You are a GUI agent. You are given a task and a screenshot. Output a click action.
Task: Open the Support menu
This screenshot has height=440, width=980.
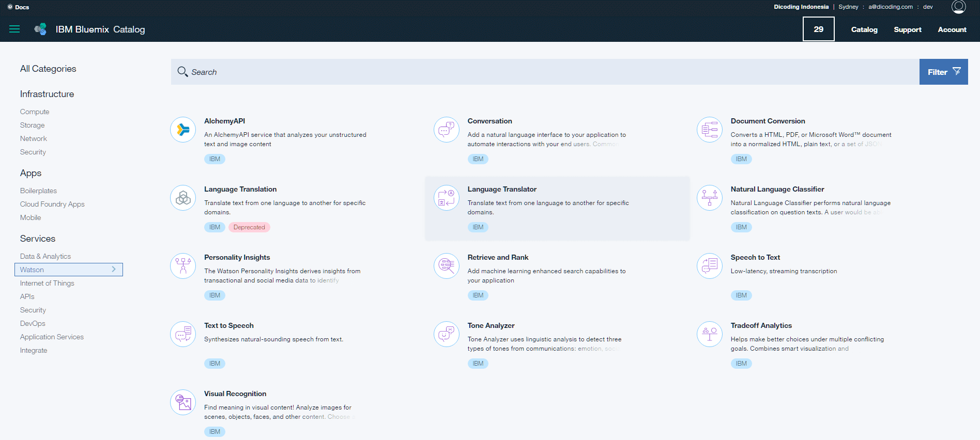point(907,29)
